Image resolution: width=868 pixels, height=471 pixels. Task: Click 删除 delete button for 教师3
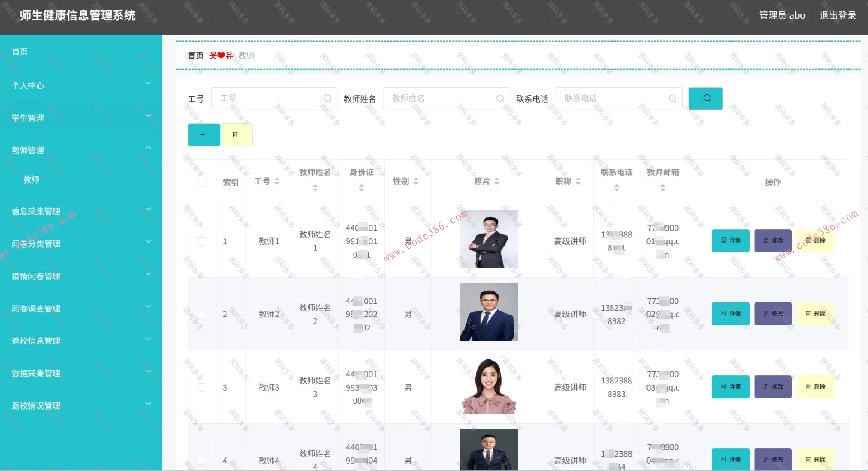[815, 387]
